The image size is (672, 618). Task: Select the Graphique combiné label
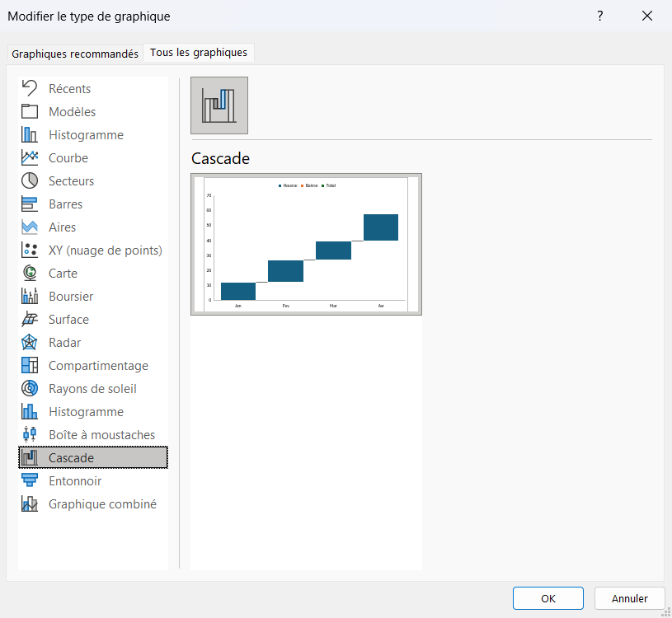102,504
